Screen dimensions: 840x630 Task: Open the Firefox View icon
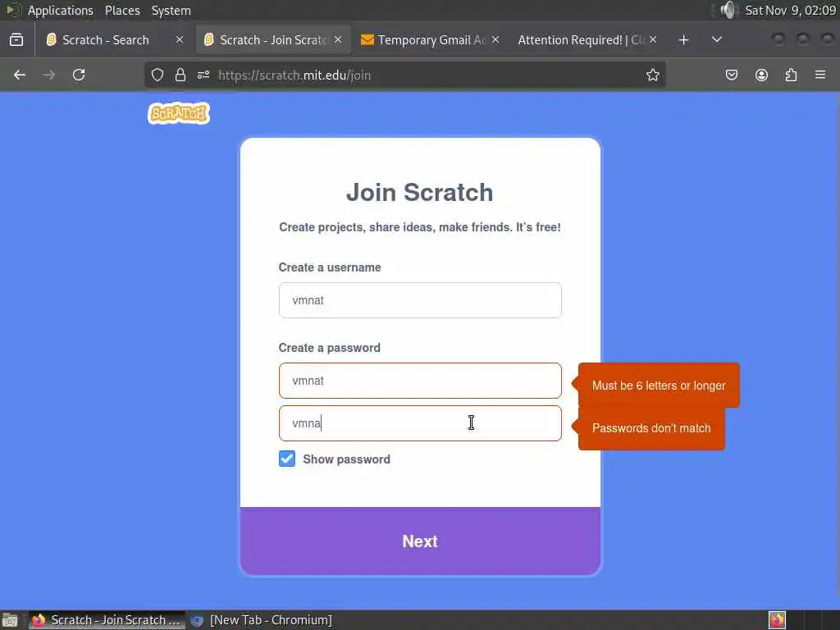(x=16, y=39)
